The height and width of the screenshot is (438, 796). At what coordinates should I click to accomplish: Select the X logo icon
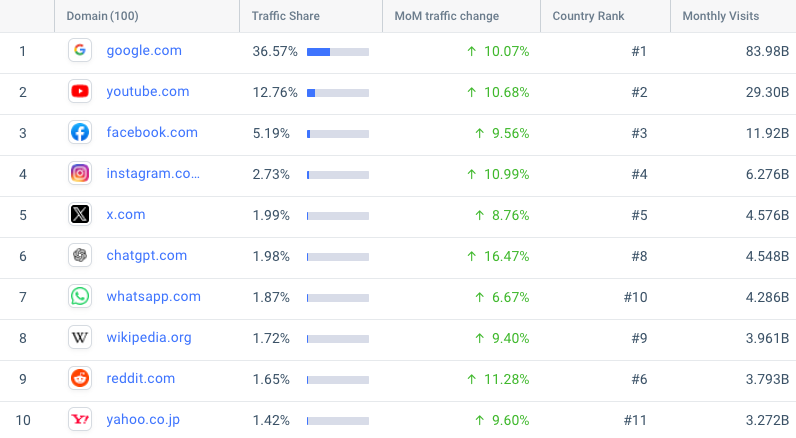click(x=80, y=214)
